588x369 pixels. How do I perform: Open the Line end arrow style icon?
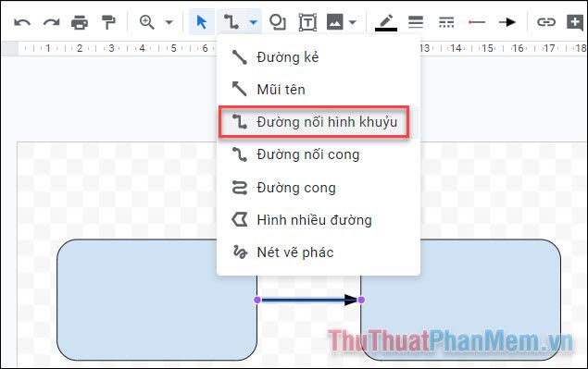tap(507, 22)
